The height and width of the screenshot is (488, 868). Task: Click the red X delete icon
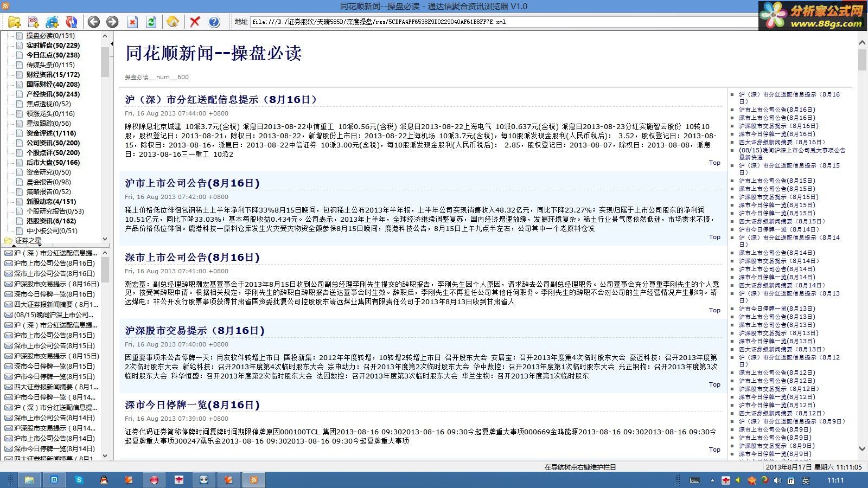point(195,22)
